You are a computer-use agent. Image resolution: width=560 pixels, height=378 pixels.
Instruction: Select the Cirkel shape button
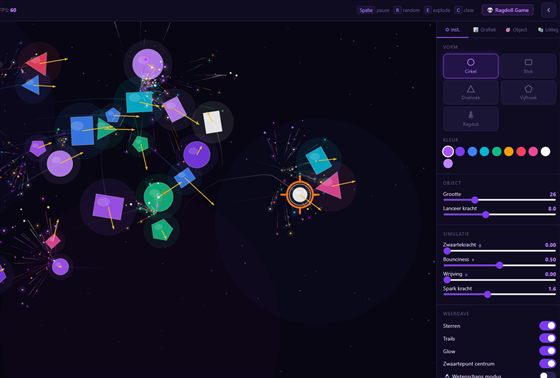pos(471,66)
